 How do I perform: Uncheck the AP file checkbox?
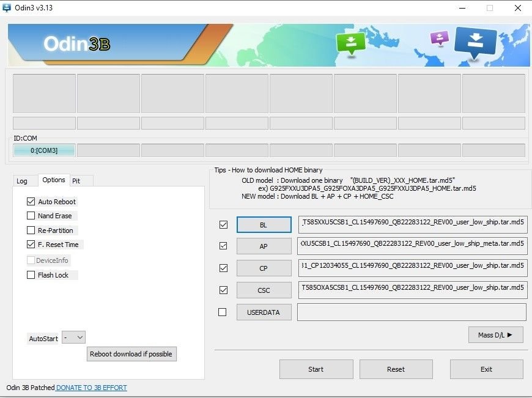coord(223,246)
